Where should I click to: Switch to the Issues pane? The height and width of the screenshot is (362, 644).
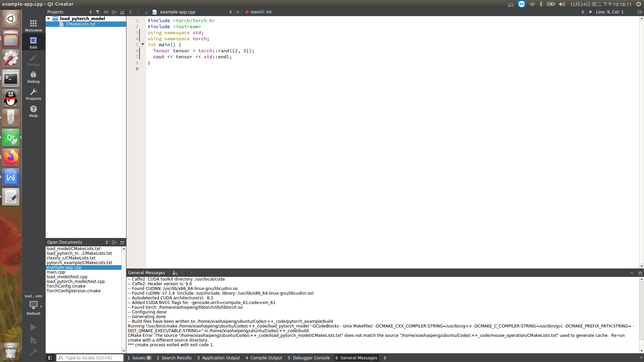(x=139, y=358)
